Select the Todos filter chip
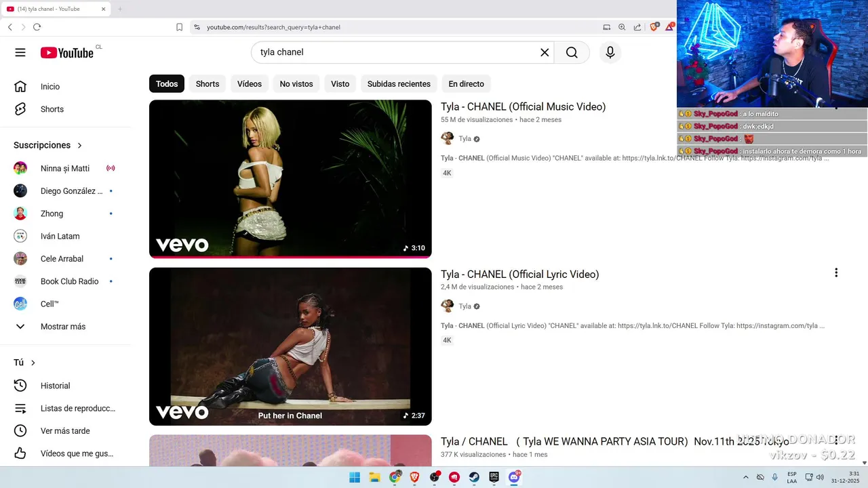 pyautogui.click(x=167, y=84)
